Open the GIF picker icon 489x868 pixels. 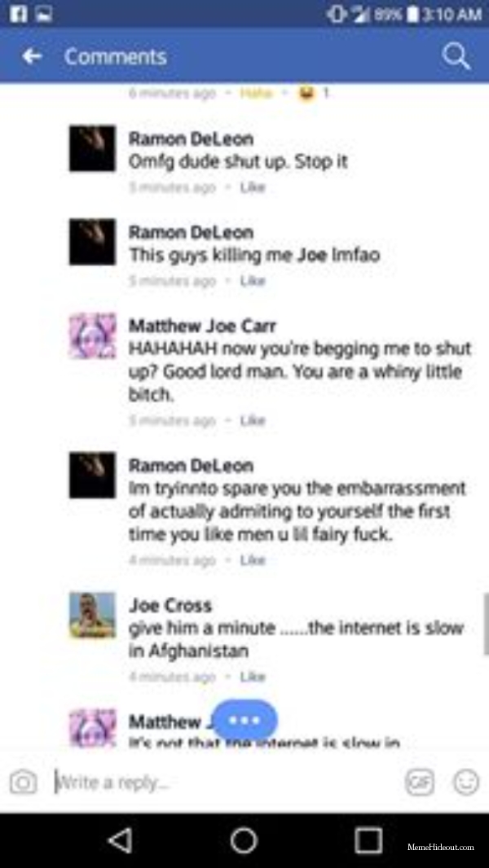click(419, 783)
